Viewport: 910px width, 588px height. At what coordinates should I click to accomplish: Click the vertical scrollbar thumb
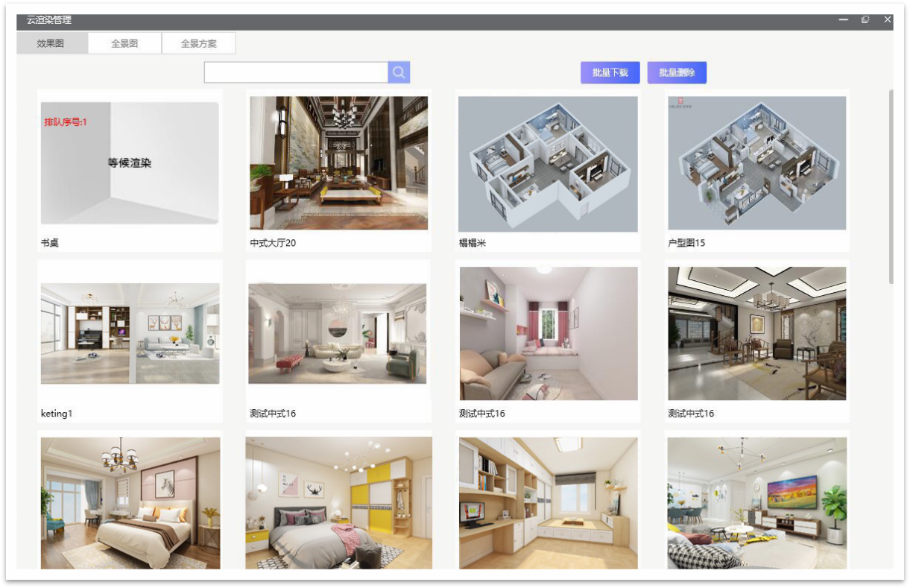click(891, 186)
